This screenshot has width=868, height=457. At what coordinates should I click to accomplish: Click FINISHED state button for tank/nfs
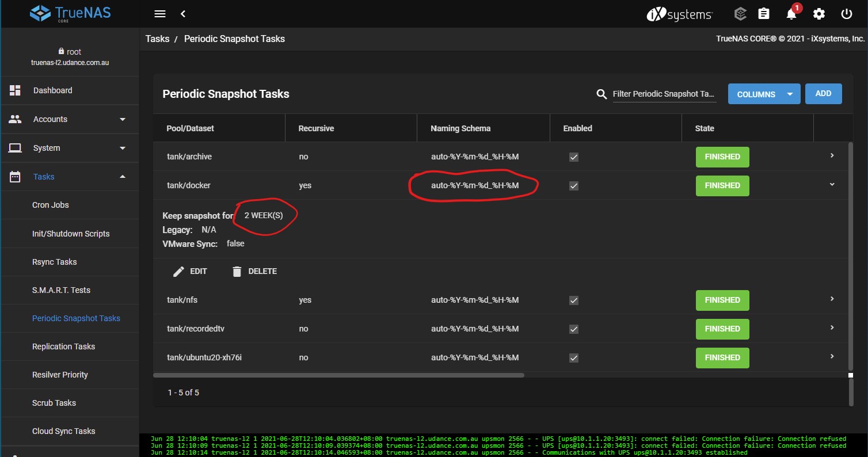[722, 300]
